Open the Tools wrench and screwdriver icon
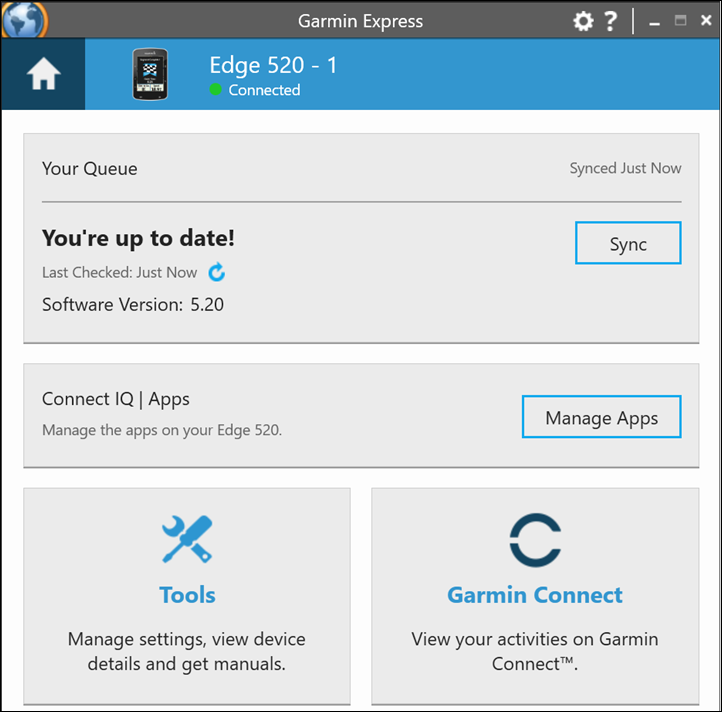The image size is (722, 712). click(187, 539)
